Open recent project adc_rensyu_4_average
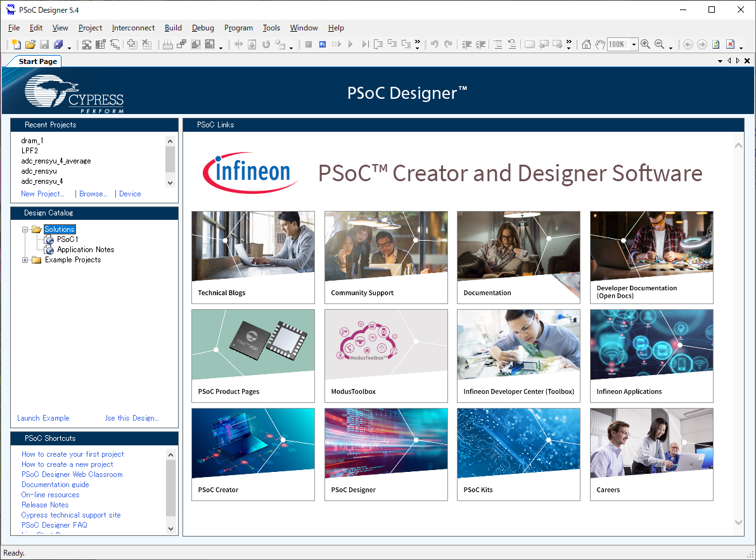Screen dimensions: 756x560 pos(56,161)
